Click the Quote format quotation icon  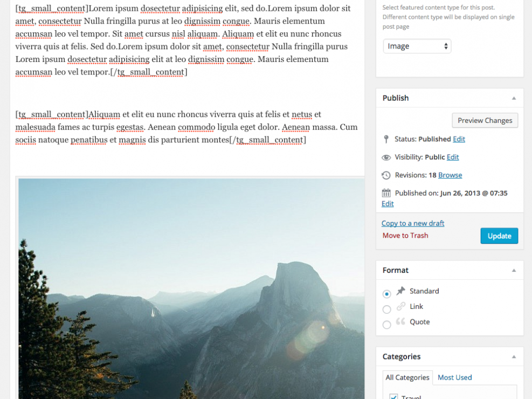pos(400,321)
